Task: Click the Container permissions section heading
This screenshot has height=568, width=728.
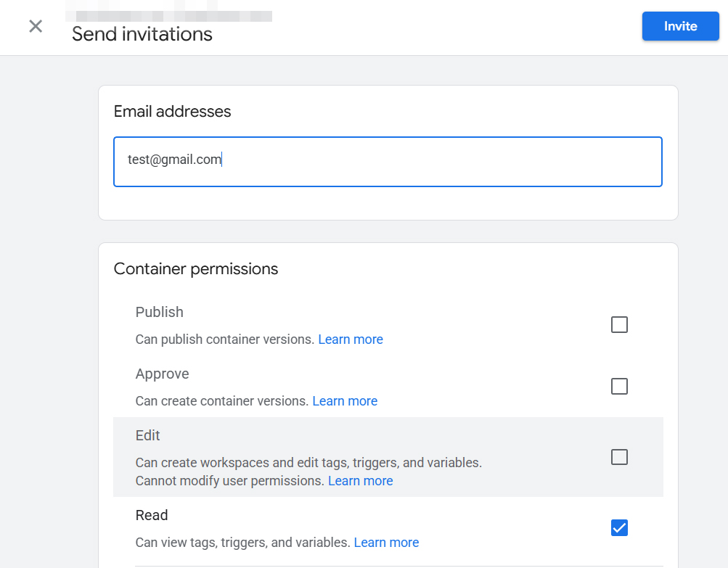Action: point(196,268)
